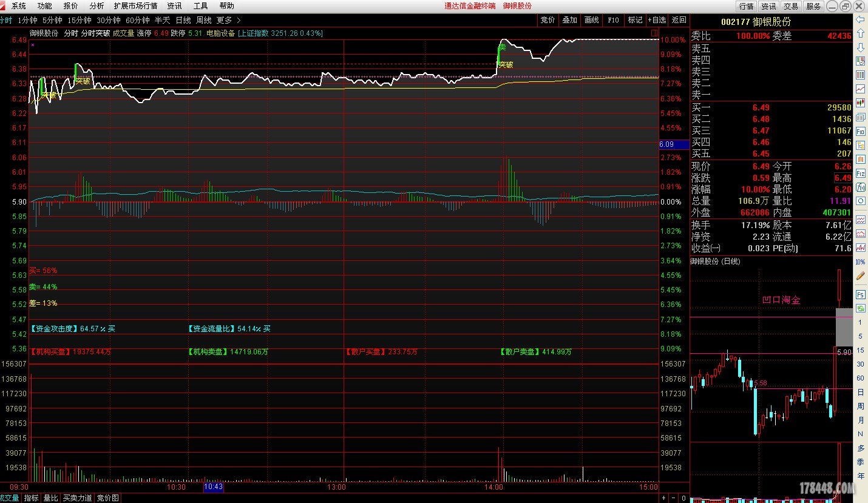
Task: Select the 量比 bottom tab
Action: click(50, 498)
